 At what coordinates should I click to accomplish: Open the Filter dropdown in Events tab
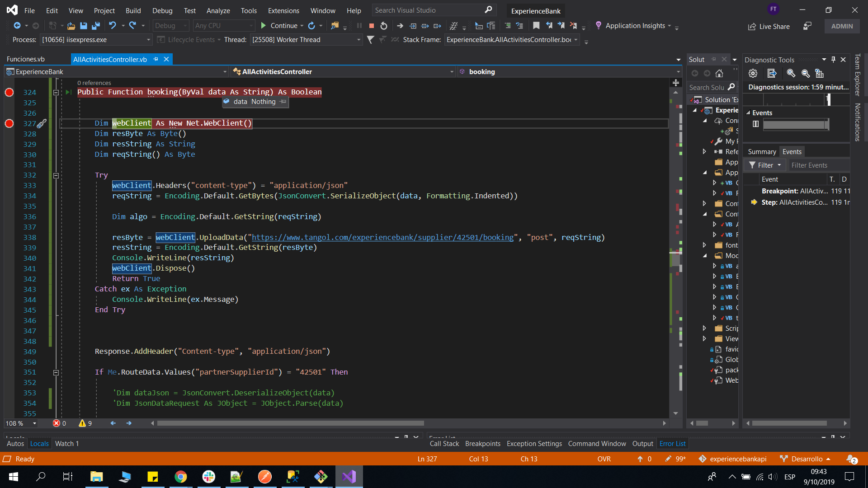point(765,165)
